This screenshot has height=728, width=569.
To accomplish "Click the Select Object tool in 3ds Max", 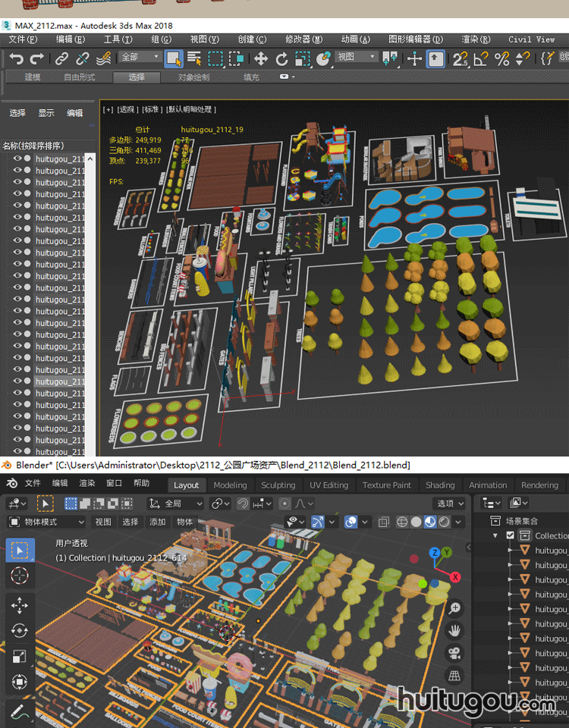I will point(174,58).
